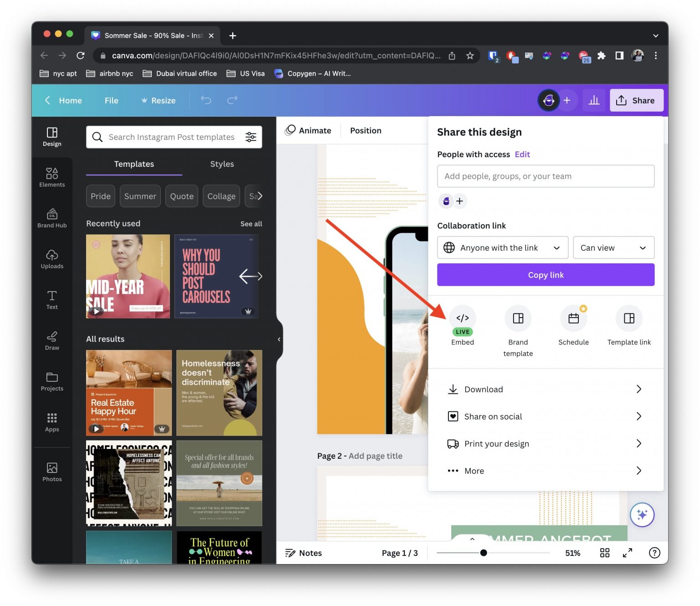
Task: Adjust the zoom level slider
Action: coord(484,553)
